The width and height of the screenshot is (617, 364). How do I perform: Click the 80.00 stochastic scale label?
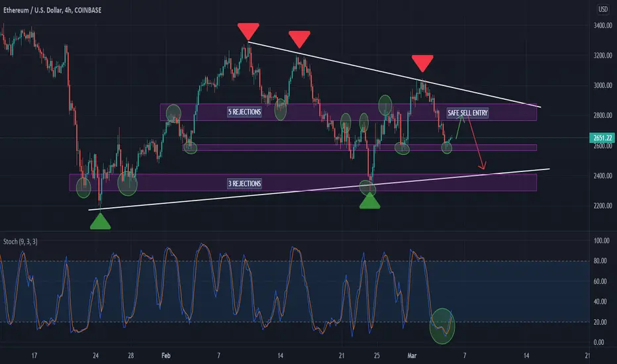click(x=601, y=261)
